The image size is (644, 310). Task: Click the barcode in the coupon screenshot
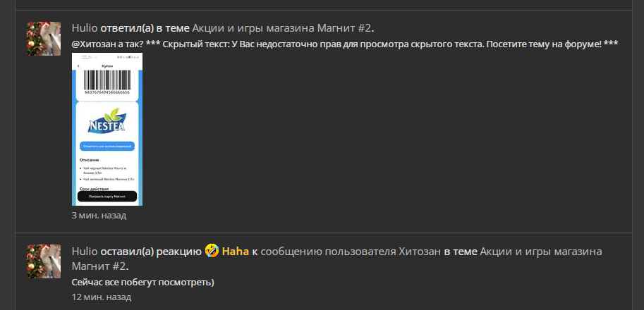pos(107,80)
